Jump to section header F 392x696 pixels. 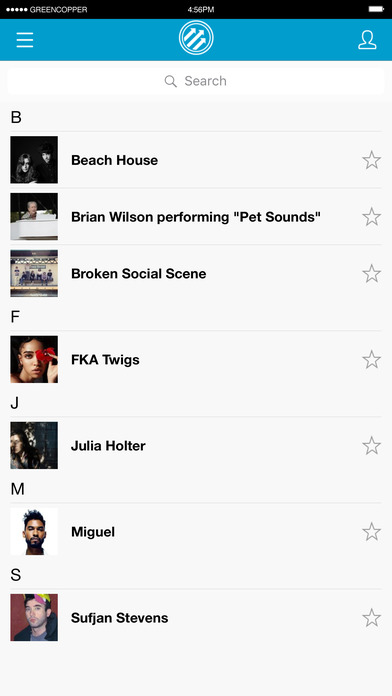tap(16, 317)
